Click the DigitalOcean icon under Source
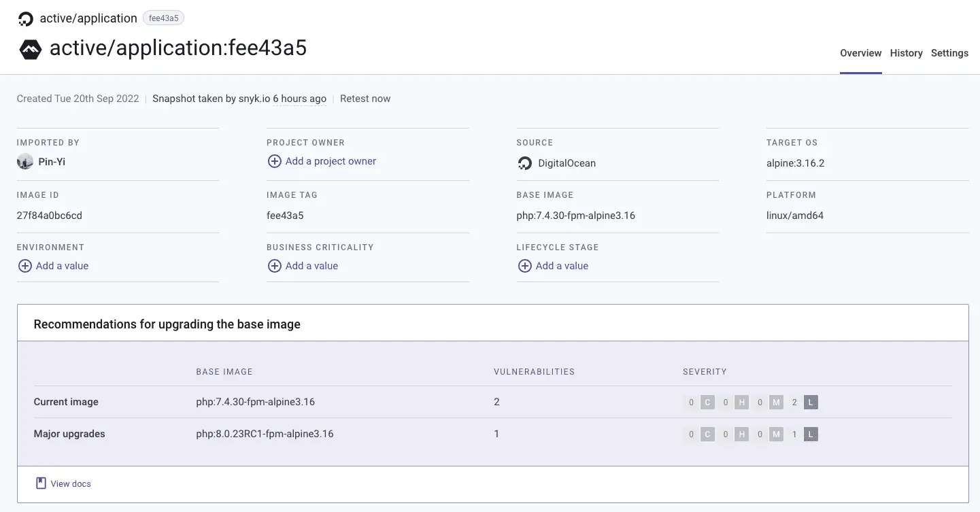The height and width of the screenshot is (512, 980). pos(524,163)
